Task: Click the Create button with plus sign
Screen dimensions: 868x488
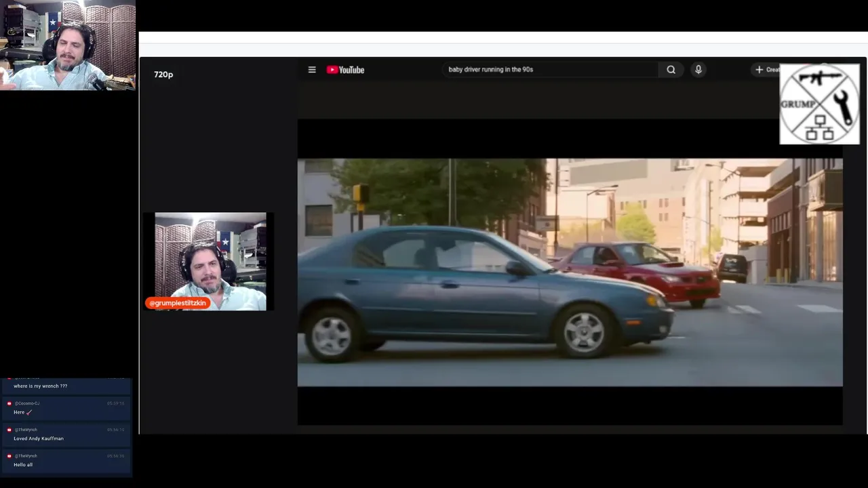Action: point(767,70)
